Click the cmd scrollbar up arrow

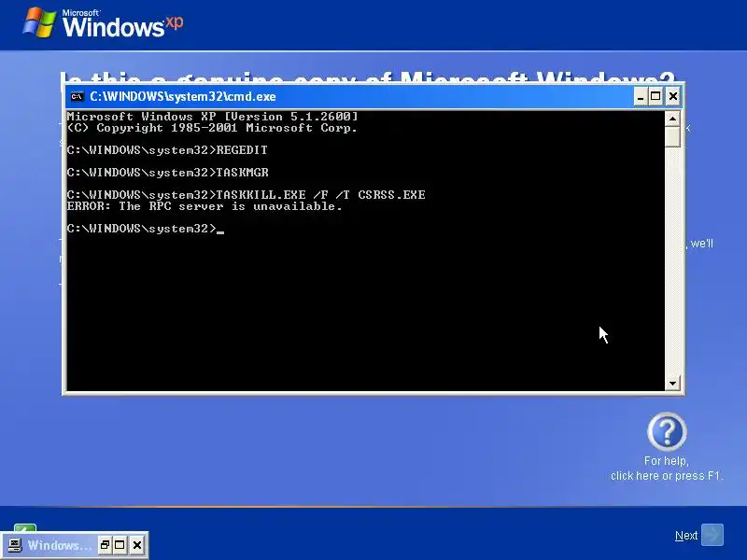point(672,119)
